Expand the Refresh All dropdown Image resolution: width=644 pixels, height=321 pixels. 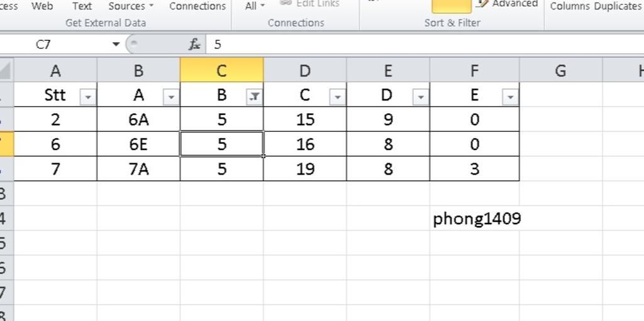coord(255,6)
